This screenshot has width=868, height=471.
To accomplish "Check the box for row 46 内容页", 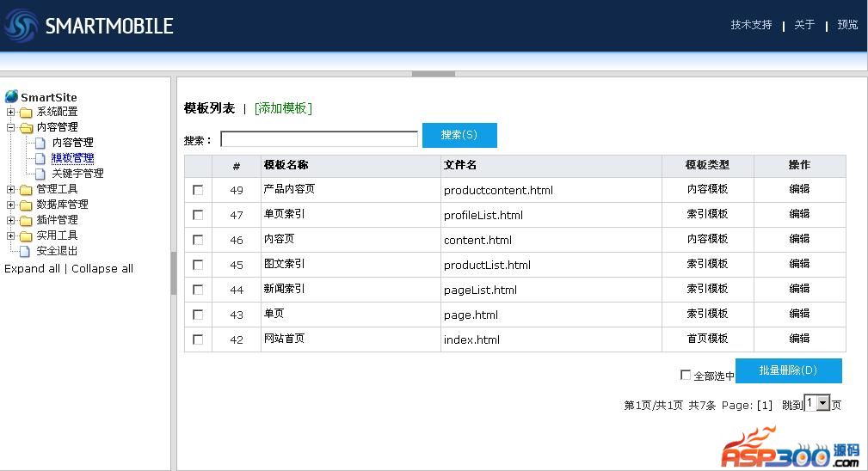I will (198, 240).
